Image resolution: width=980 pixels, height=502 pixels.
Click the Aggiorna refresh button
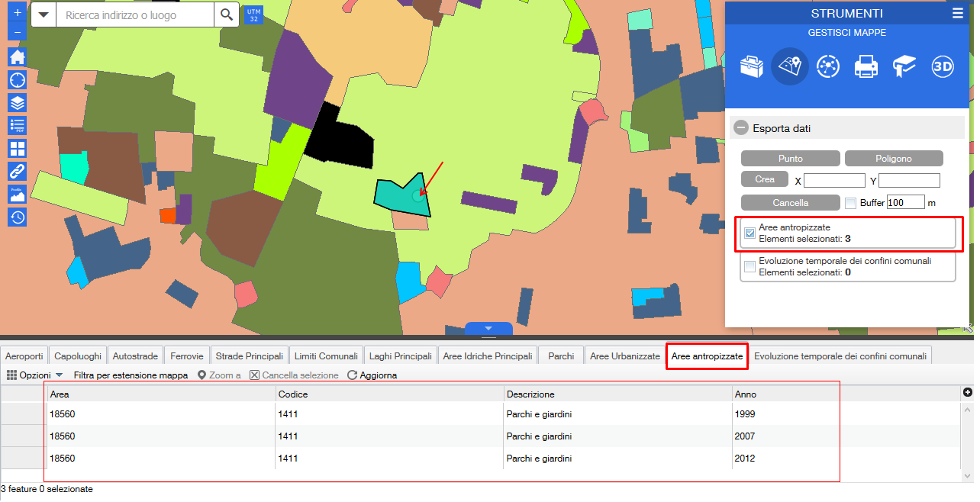tap(372, 375)
